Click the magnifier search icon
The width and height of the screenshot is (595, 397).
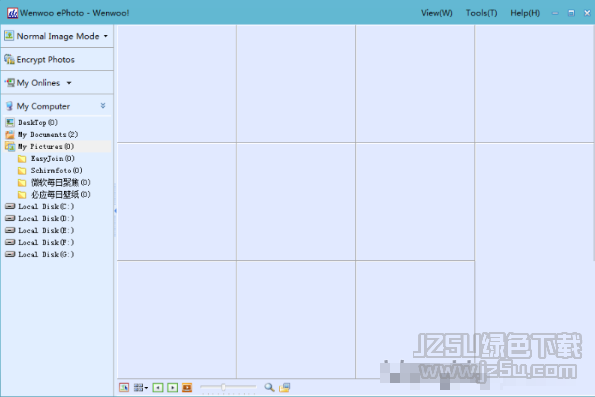pyautogui.click(x=269, y=387)
